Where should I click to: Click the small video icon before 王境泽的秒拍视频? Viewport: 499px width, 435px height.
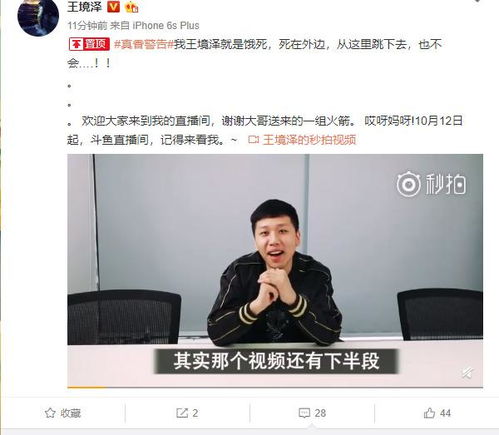(x=254, y=140)
